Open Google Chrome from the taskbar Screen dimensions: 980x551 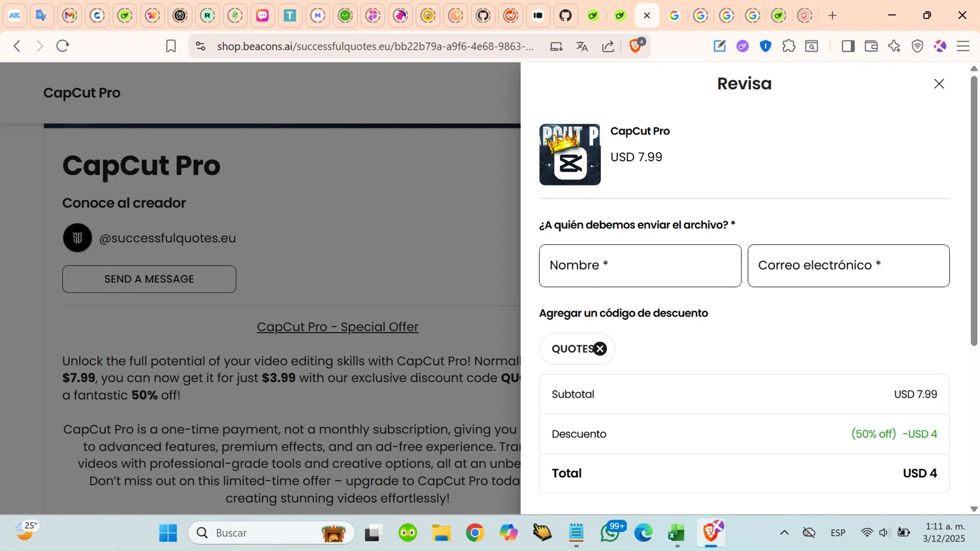475,533
